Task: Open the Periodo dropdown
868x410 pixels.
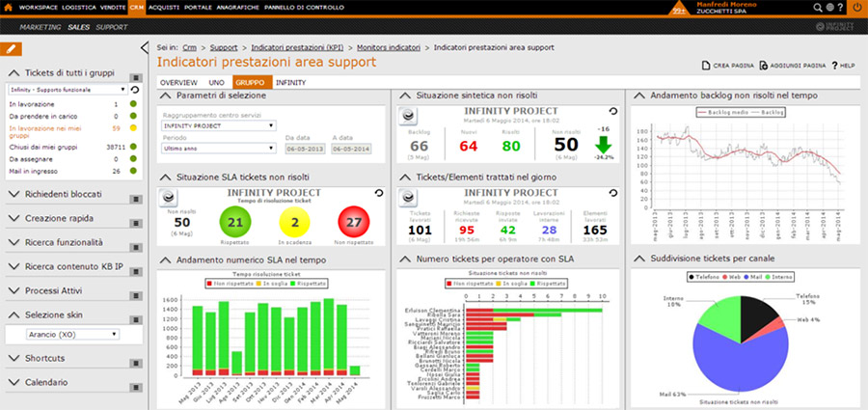Action: point(218,149)
